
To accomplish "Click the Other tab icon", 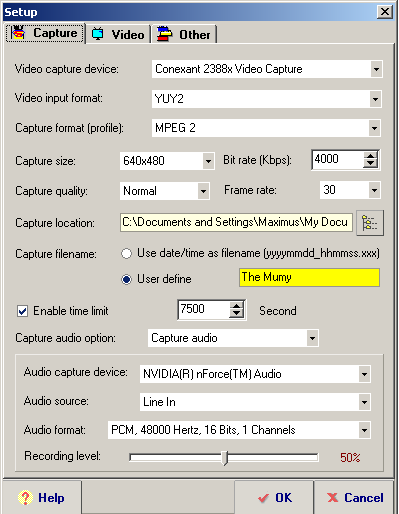I will tap(164, 34).
